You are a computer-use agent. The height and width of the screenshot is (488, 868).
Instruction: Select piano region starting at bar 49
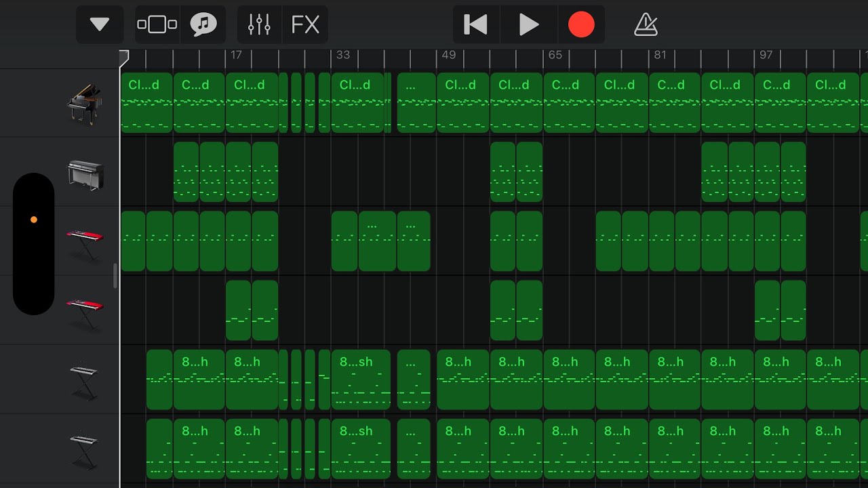463,102
